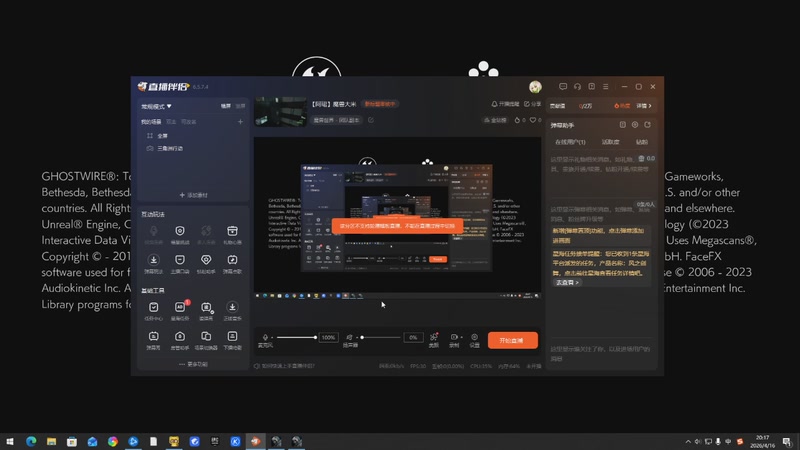Click the help icon in the danmaku assistant header

click(622, 125)
